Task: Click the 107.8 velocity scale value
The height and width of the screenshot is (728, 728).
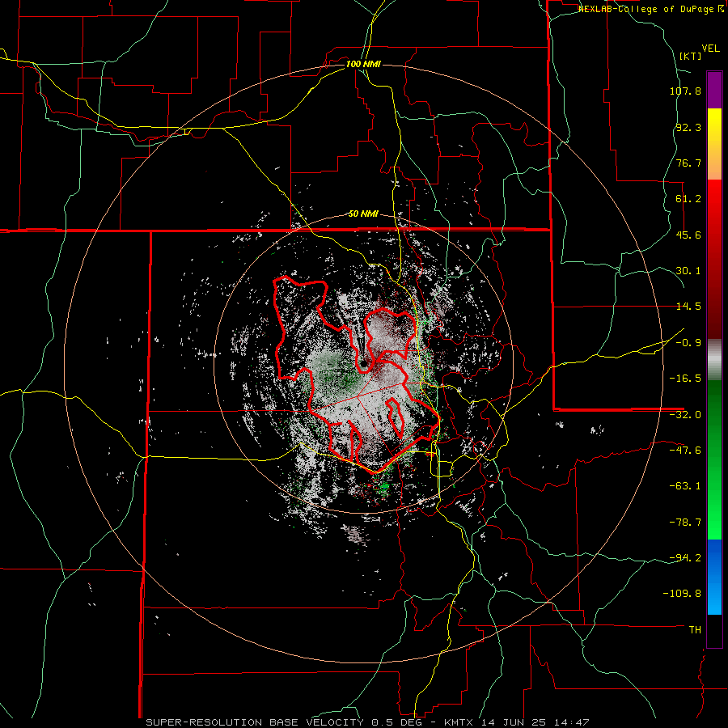Action: (x=685, y=91)
